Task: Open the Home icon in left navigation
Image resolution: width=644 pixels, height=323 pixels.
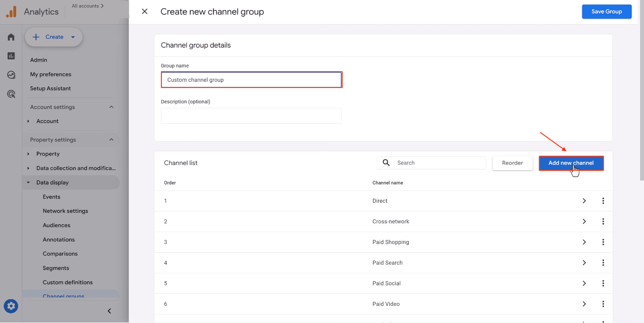Action: (11, 37)
